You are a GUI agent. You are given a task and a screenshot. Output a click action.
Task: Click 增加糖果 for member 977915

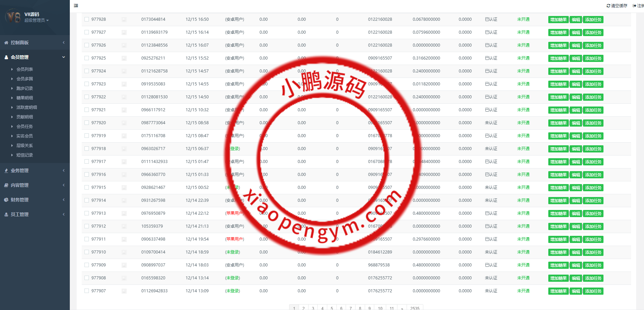point(559,188)
